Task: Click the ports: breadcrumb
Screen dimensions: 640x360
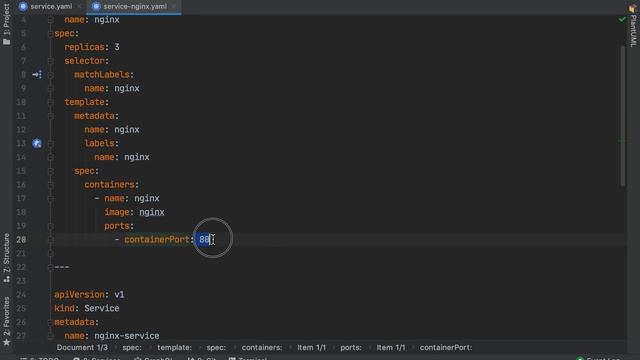Action: coord(351,347)
